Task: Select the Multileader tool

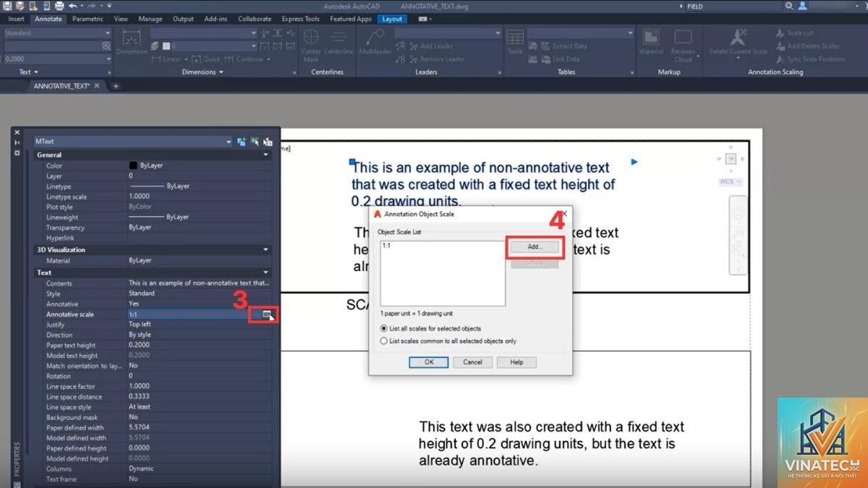Action: (x=375, y=43)
